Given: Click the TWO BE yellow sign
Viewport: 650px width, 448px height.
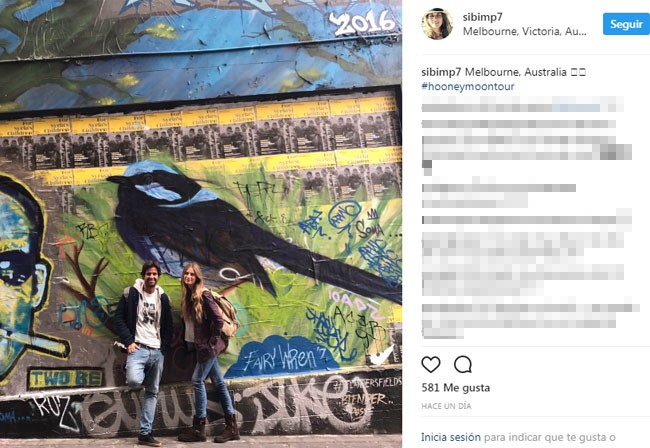Looking at the screenshot, I should pos(65,378).
